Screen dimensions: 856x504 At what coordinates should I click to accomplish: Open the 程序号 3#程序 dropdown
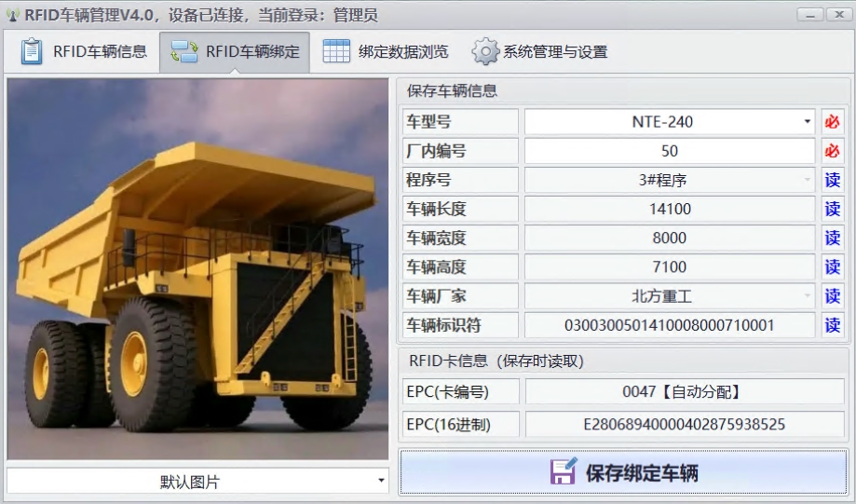coord(807,180)
